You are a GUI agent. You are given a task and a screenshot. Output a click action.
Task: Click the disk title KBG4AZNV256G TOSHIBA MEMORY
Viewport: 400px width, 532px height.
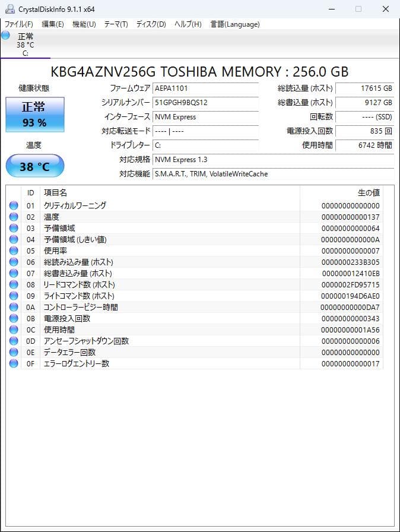pyautogui.click(x=199, y=72)
